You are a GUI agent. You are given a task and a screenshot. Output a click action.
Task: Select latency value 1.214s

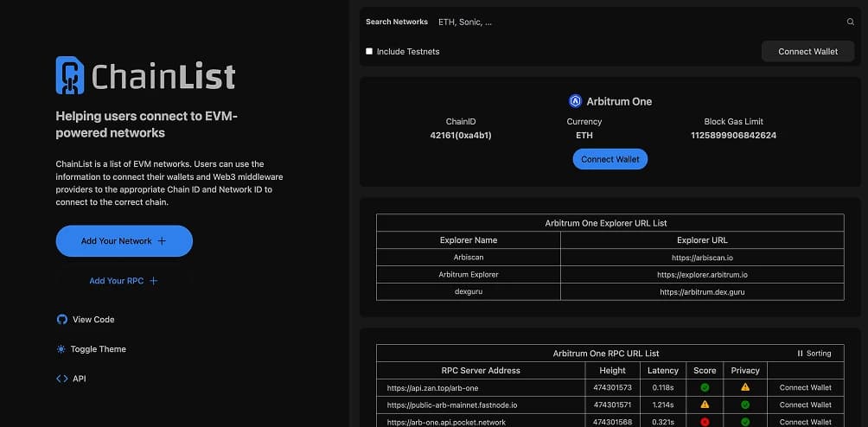[662, 405]
